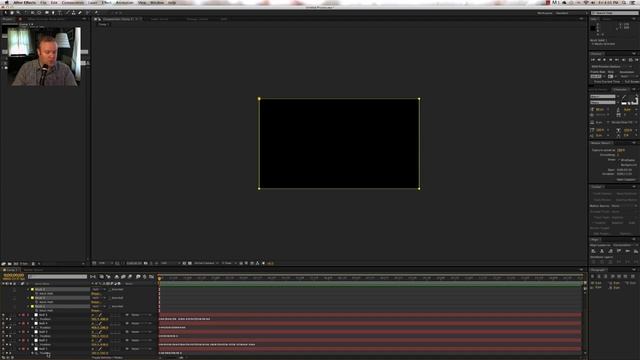
Task: Enable From Current Time in Preview
Action: [x=592, y=82]
